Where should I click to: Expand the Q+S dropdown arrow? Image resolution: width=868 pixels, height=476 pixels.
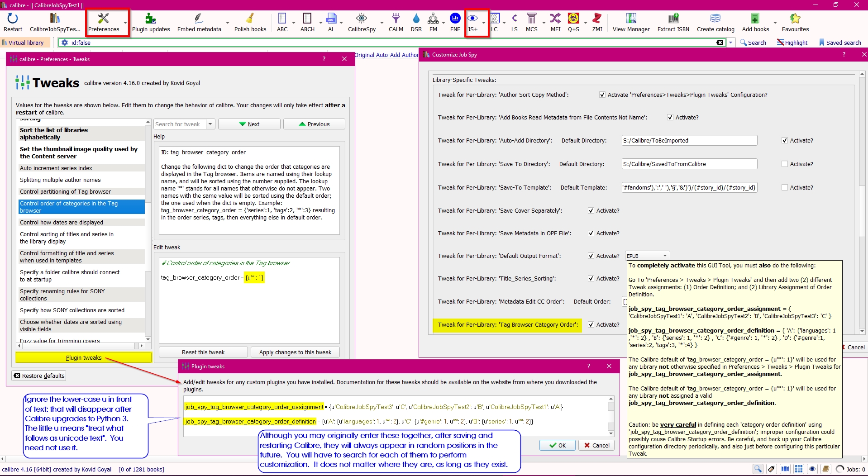585,23
